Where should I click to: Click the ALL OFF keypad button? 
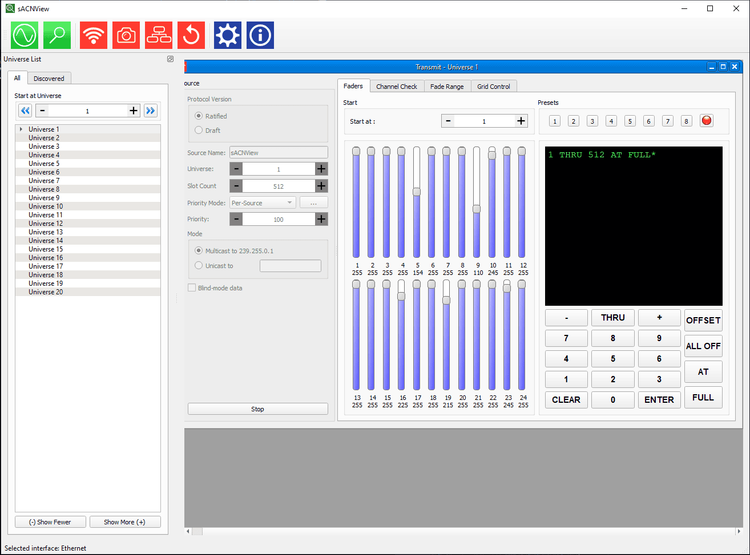[x=703, y=346]
